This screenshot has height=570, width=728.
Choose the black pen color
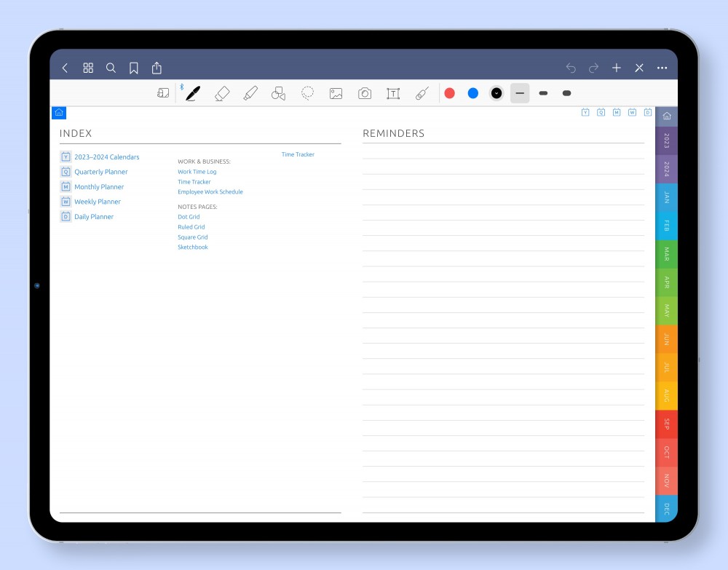pyautogui.click(x=496, y=93)
